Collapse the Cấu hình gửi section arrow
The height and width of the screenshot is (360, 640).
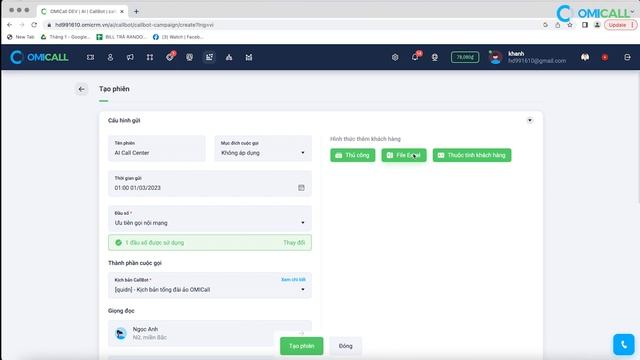click(x=529, y=120)
